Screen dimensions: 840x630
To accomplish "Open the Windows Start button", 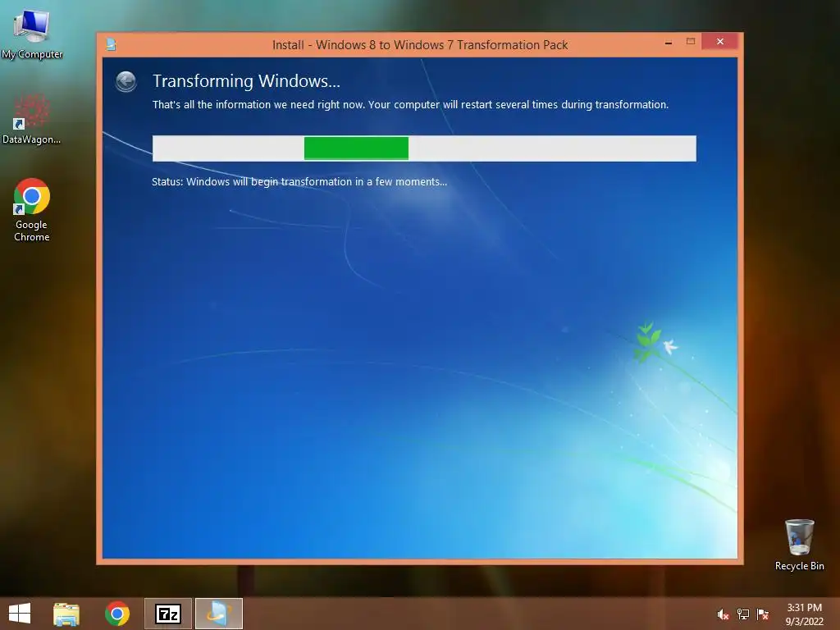I will click(x=20, y=614).
